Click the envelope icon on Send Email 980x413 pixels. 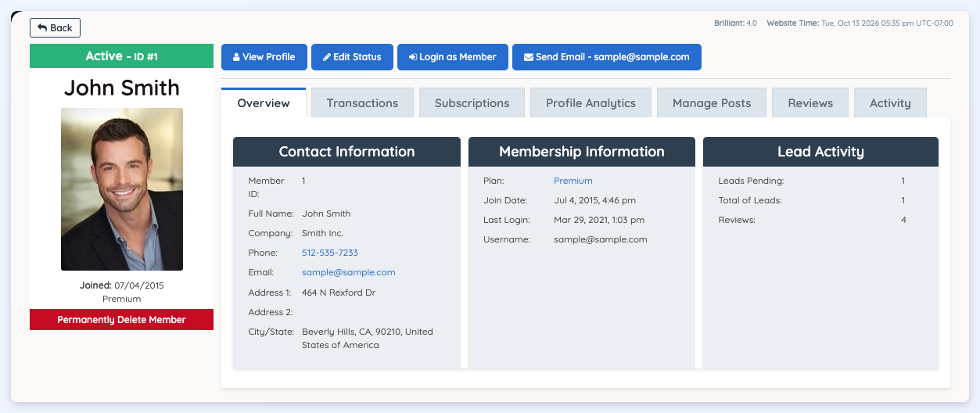[529, 57]
